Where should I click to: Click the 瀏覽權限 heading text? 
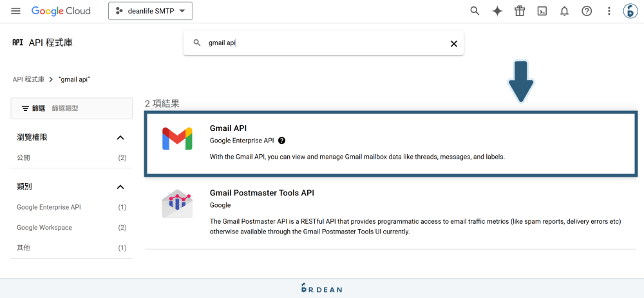[32, 137]
